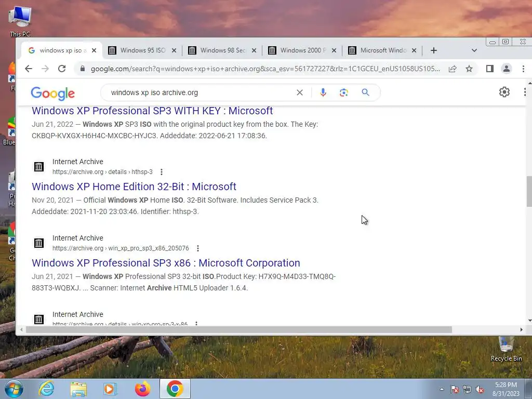Open Windows XP Professional SP3 x86 link

point(166,263)
